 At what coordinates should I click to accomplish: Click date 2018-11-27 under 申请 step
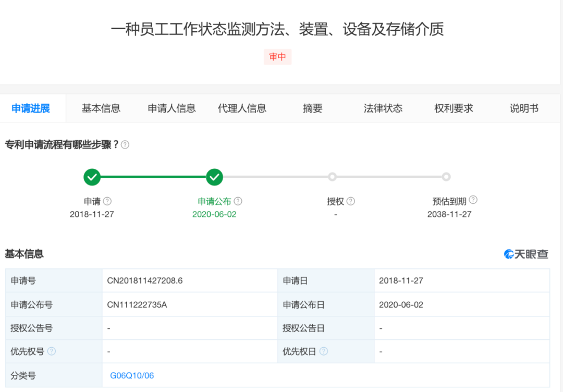click(92, 214)
